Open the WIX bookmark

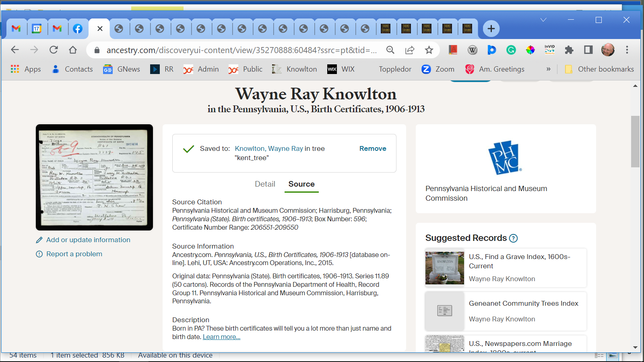point(341,69)
